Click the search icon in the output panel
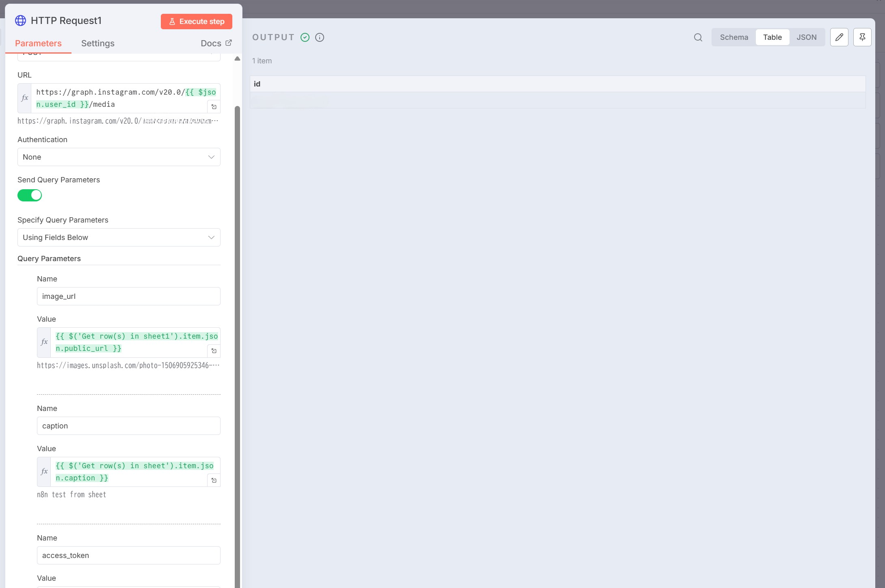 point(698,37)
